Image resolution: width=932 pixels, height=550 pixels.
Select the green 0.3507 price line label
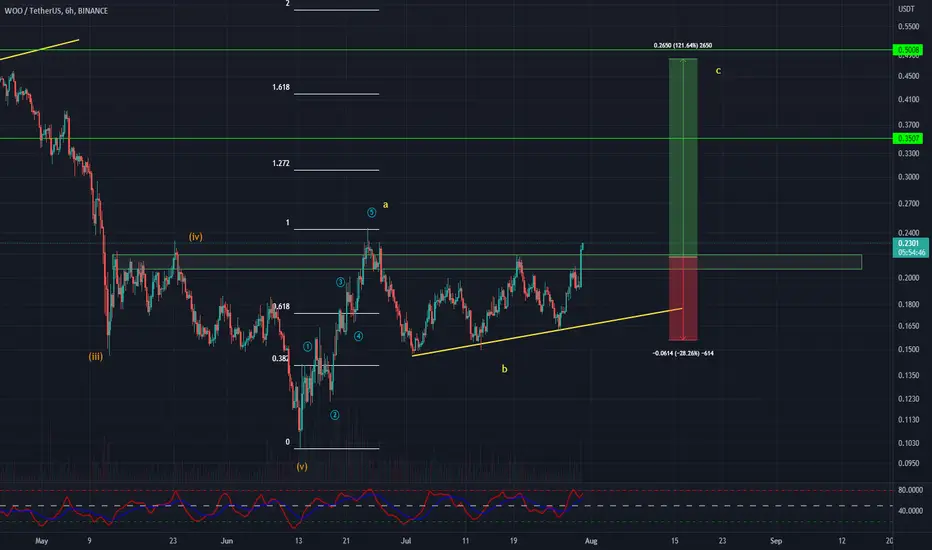tap(908, 139)
